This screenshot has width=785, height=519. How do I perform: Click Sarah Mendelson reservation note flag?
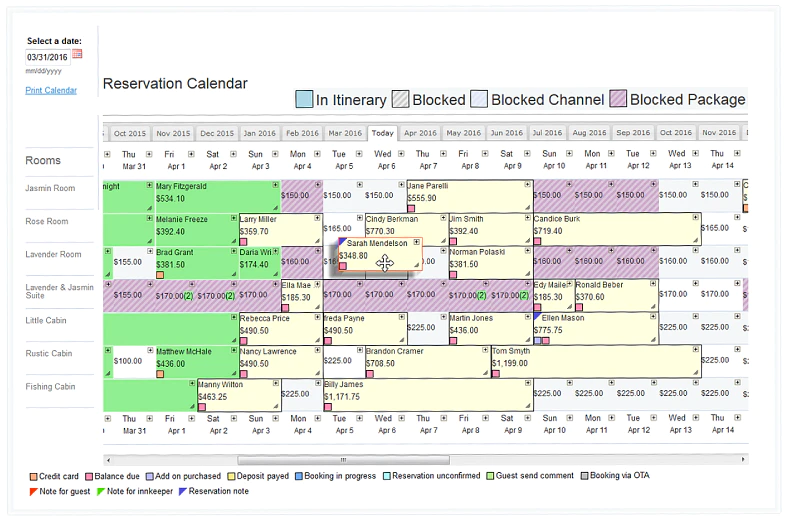click(x=342, y=242)
